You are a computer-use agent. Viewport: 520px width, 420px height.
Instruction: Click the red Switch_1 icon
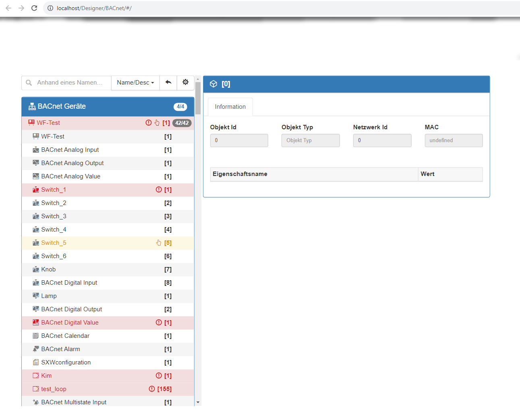point(36,190)
